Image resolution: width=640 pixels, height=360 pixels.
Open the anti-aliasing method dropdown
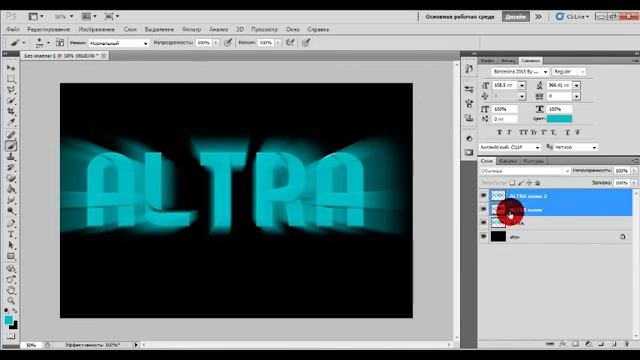576,147
